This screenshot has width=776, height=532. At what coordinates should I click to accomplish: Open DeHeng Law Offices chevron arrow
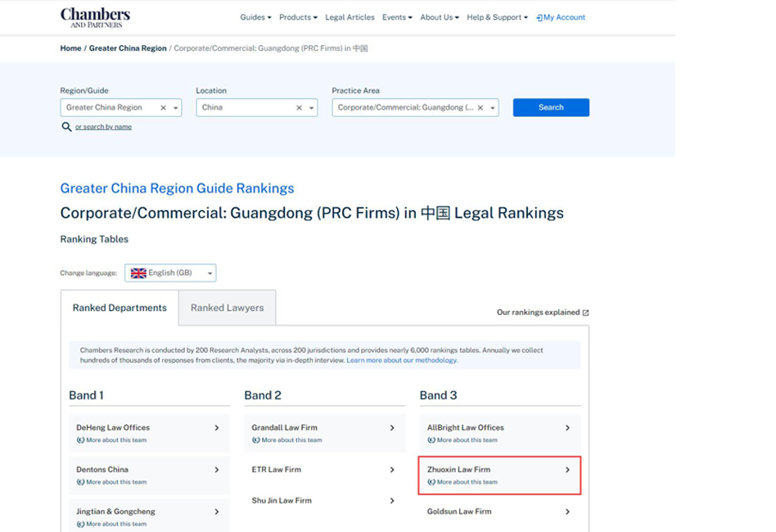click(217, 427)
